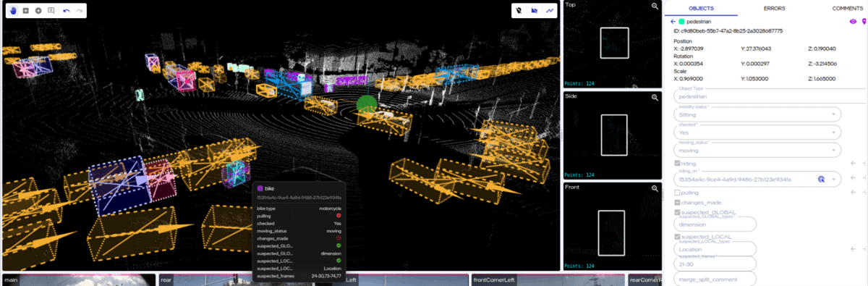
Task: Click the suspected_GLOBAL_types dimension field
Action: click(x=715, y=224)
